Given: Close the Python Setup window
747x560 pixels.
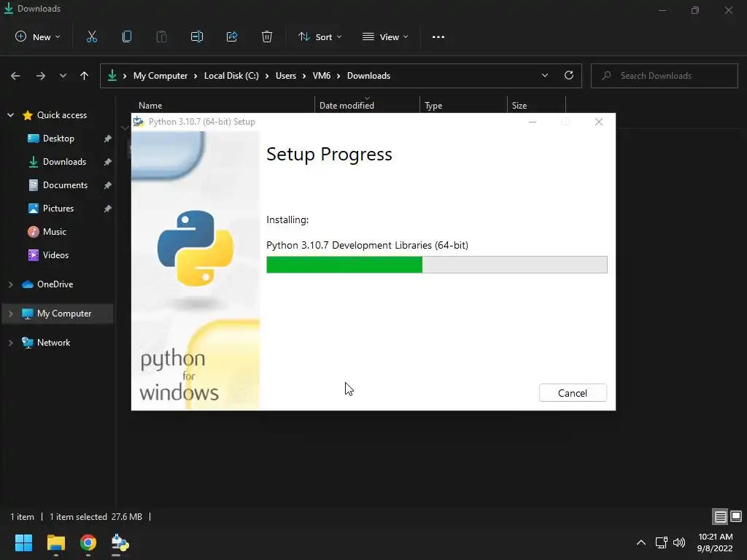Looking at the screenshot, I should [599, 122].
